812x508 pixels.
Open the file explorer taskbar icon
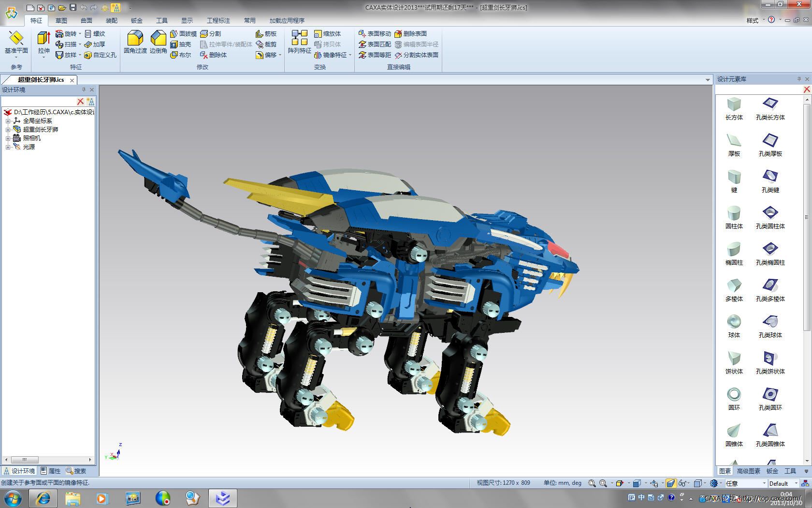click(73, 498)
